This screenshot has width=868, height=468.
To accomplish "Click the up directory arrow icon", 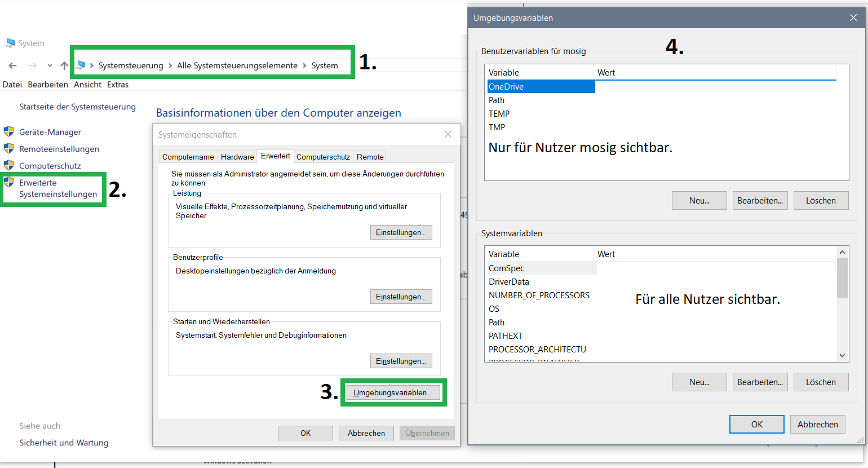I will click(x=64, y=65).
